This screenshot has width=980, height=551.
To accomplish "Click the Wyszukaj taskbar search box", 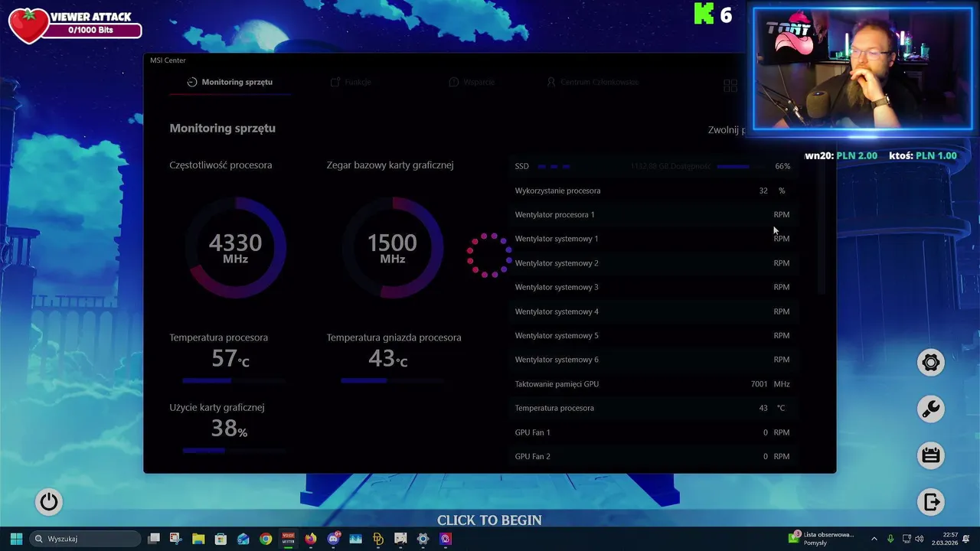I will click(85, 539).
